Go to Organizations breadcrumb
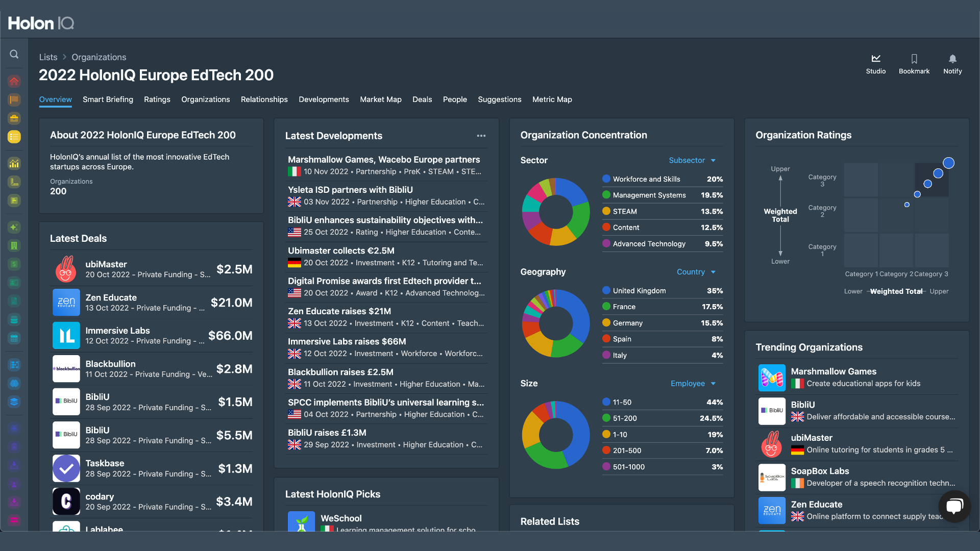The width and height of the screenshot is (980, 551). coord(99,57)
